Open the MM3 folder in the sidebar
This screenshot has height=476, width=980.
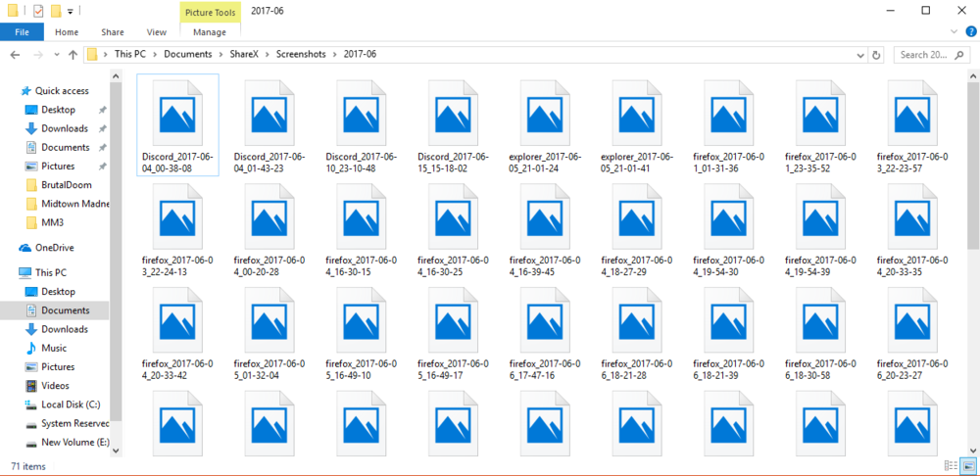[x=53, y=222]
